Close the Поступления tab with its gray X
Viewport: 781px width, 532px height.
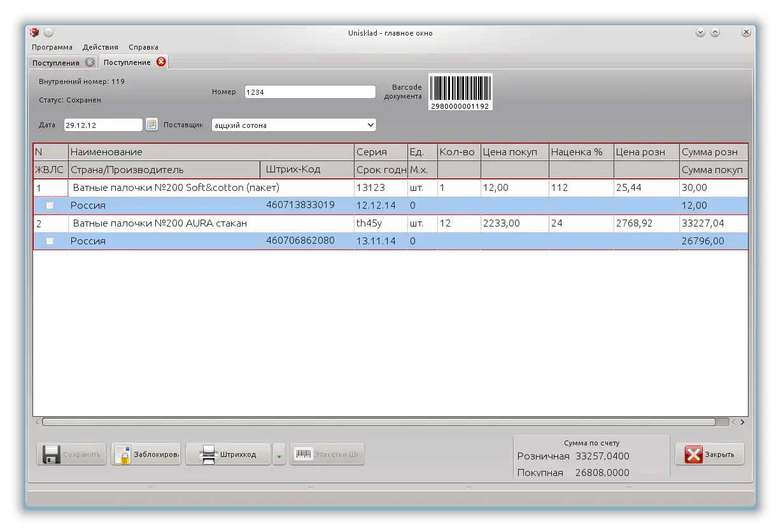[90, 62]
